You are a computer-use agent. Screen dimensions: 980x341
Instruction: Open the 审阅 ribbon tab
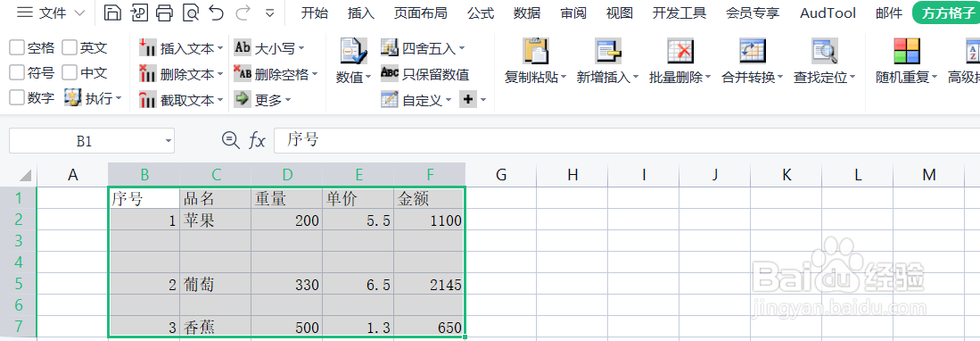click(573, 12)
